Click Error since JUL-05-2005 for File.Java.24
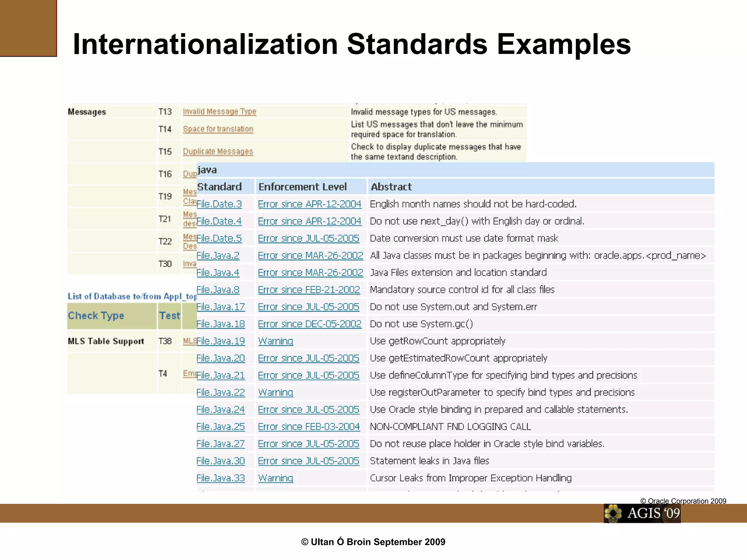The height and width of the screenshot is (560, 747). (x=309, y=409)
